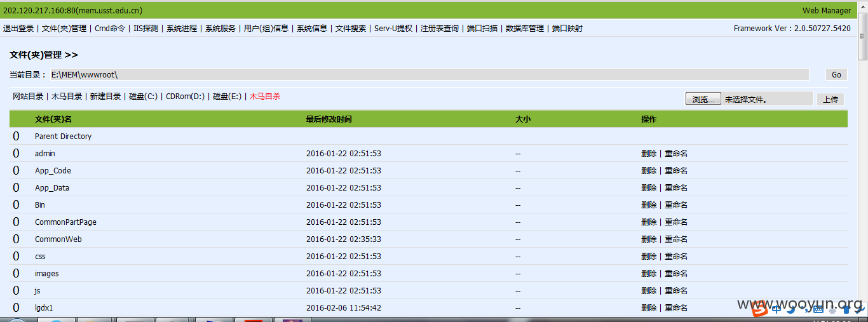Open the css folder
The width and height of the screenshot is (868, 322).
point(40,257)
